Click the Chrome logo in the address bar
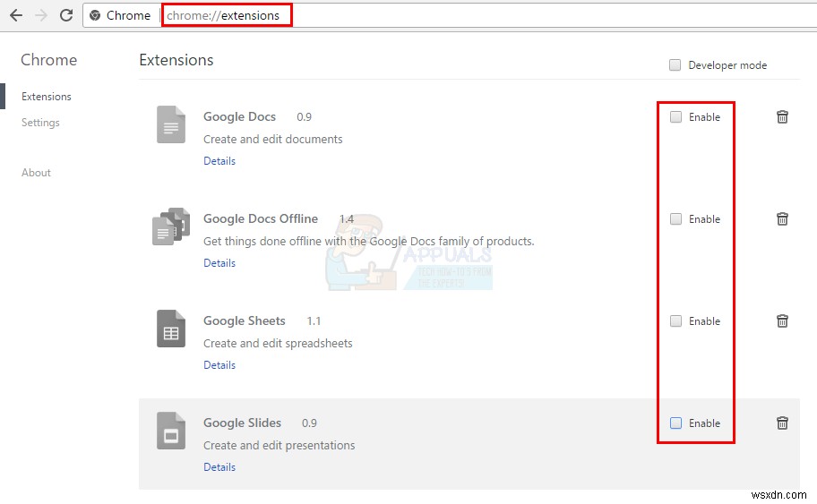Viewport: 817px width, 504px height. tap(95, 15)
